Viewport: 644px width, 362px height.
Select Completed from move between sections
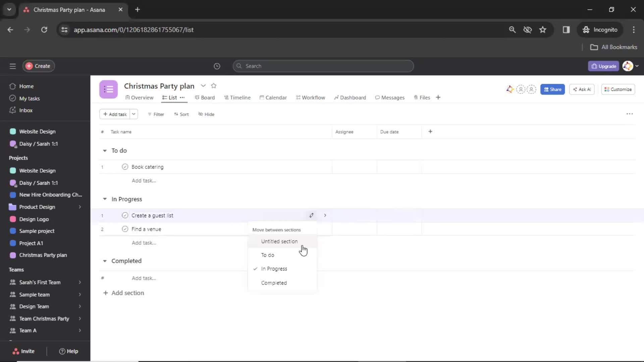[x=274, y=283]
